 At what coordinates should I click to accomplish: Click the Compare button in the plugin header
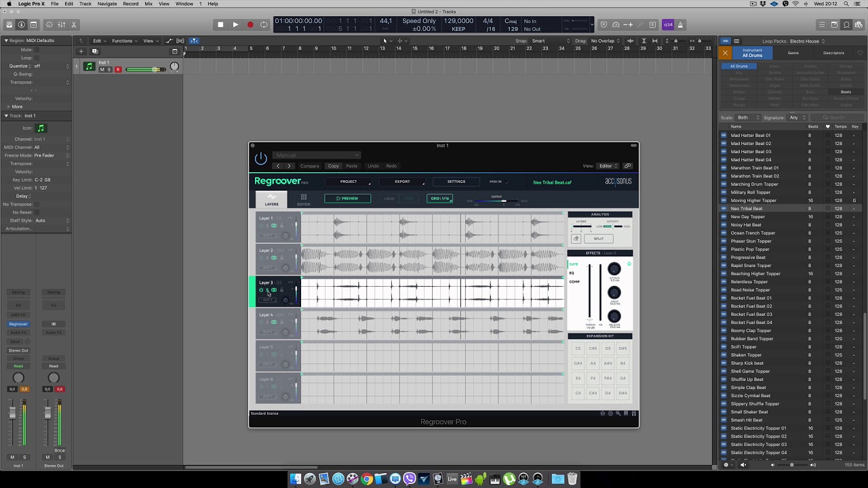(x=309, y=166)
